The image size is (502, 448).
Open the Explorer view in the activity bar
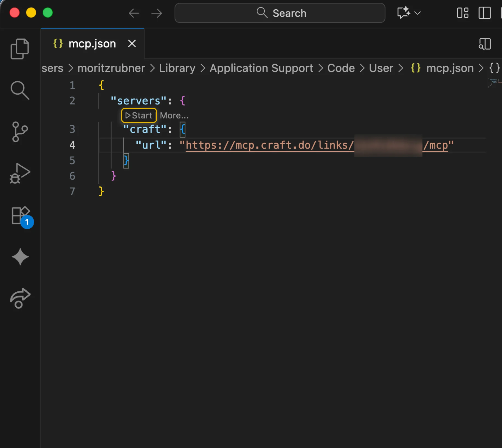click(x=20, y=49)
